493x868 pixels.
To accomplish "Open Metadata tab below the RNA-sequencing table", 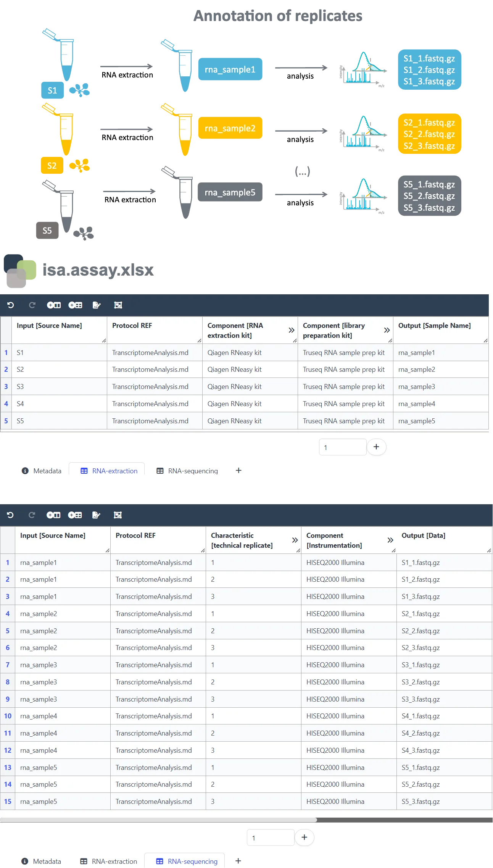I will pyautogui.click(x=41, y=861).
